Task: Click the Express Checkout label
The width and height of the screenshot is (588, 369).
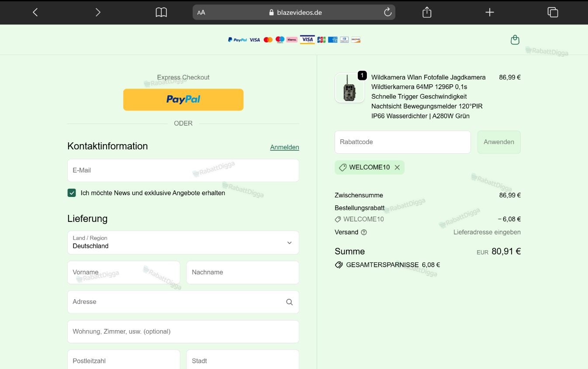Action: pos(183,77)
